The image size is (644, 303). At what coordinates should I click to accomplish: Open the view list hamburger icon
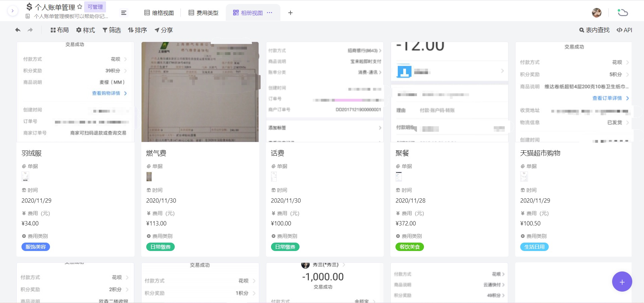(124, 13)
